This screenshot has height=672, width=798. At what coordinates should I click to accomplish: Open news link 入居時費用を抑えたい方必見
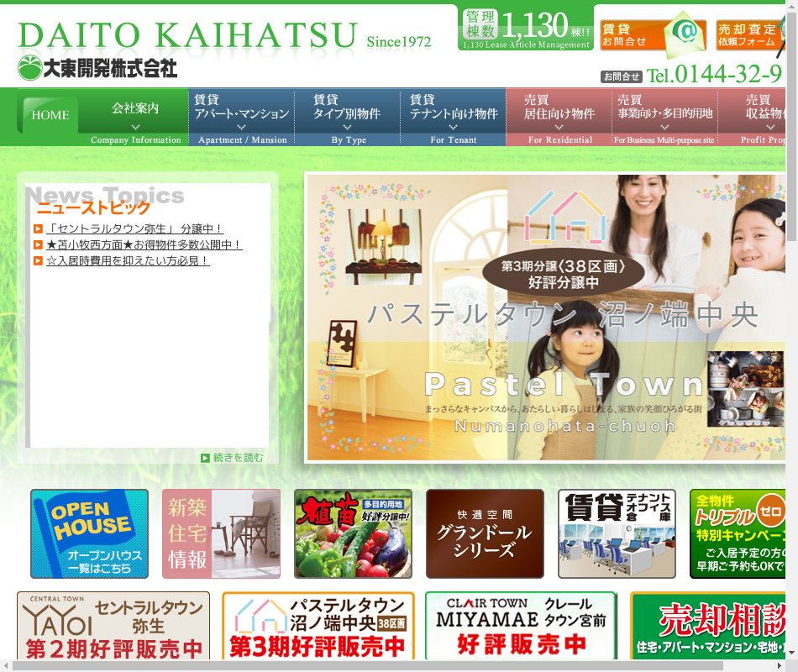[128, 260]
